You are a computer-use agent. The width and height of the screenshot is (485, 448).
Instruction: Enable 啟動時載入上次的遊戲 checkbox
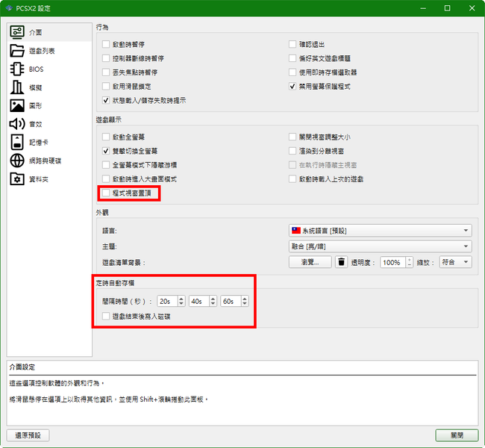[x=292, y=179]
